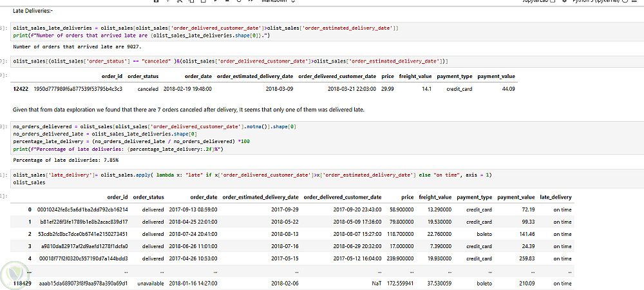Click 'boleto' payment type in row 118429
Image resolution: width=644 pixels, height=290 pixels.
click(484, 284)
